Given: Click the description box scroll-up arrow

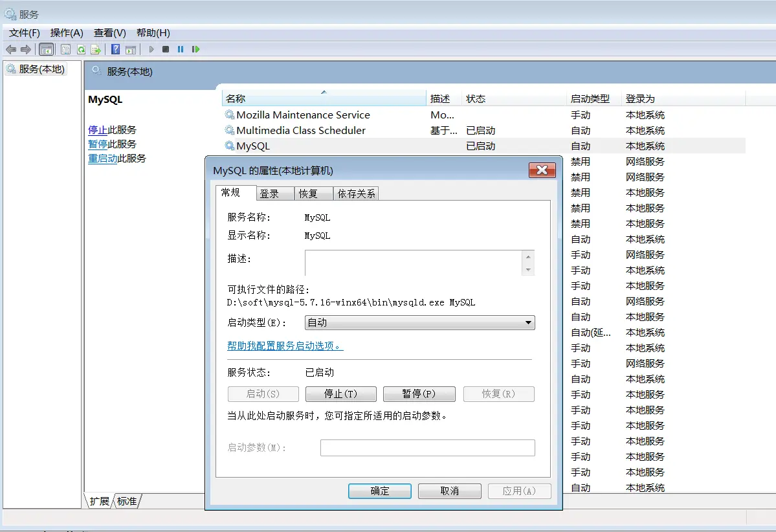Looking at the screenshot, I should (x=528, y=257).
